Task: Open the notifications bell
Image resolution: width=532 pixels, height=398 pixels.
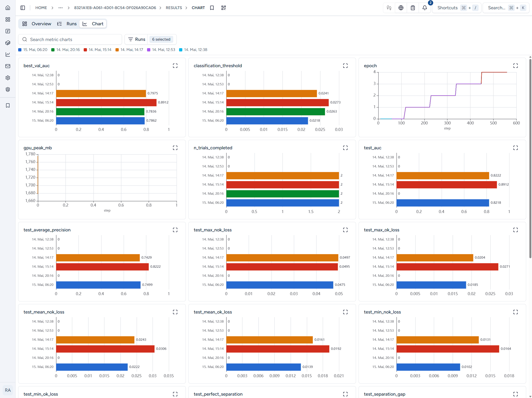Action: pyautogui.click(x=425, y=8)
